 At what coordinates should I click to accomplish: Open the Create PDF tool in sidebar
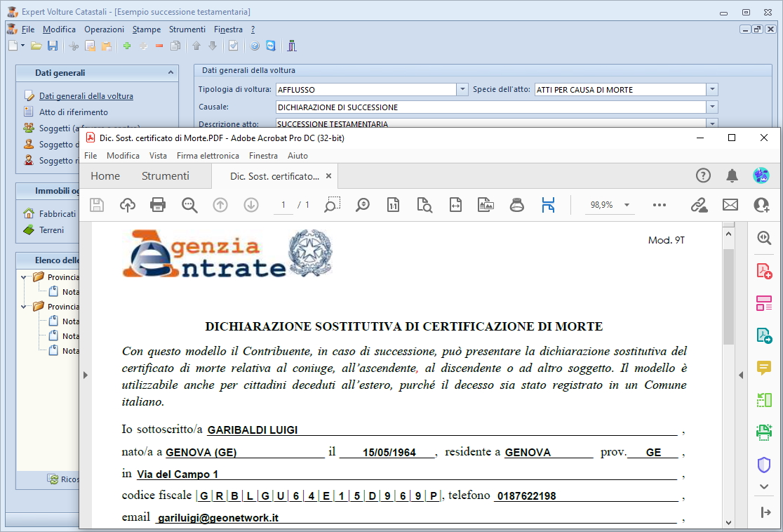764,271
